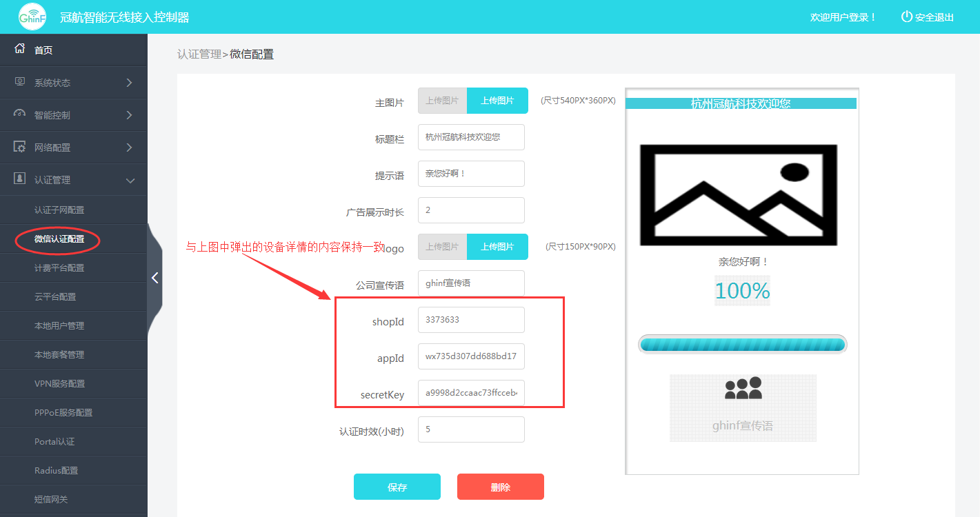Open 计费平台配置 submenu item
This screenshot has width=980, height=517.
[59, 267]
